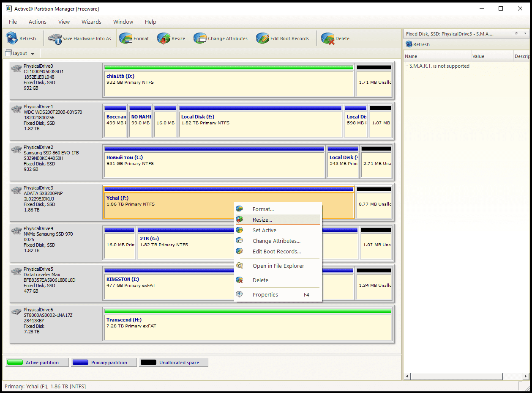Click the Format icon in context menu
The height and width of the screenshot is (393, 532).
pyautogui.click(x=240, y=209)
